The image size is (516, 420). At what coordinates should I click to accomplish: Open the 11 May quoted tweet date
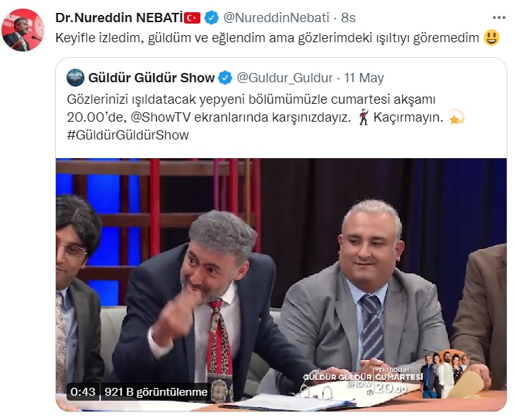point(364,78)
